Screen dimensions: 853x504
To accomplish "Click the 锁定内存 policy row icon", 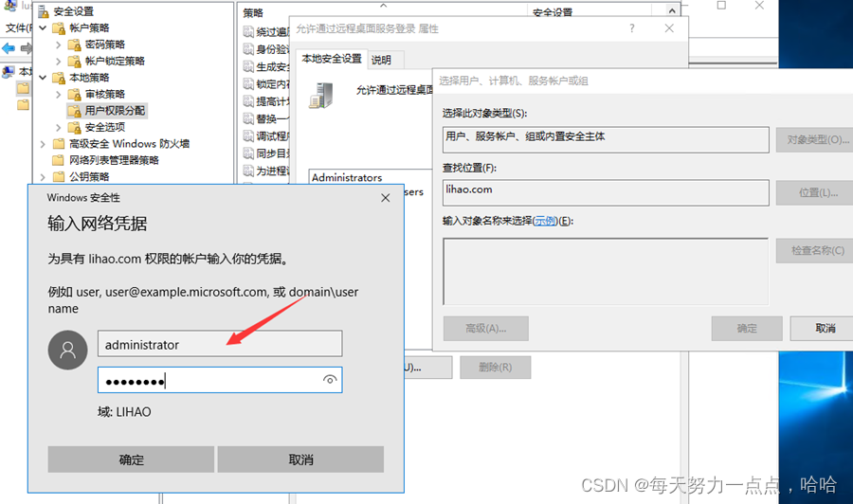I will pyautogui.click(x=248, y=84).
